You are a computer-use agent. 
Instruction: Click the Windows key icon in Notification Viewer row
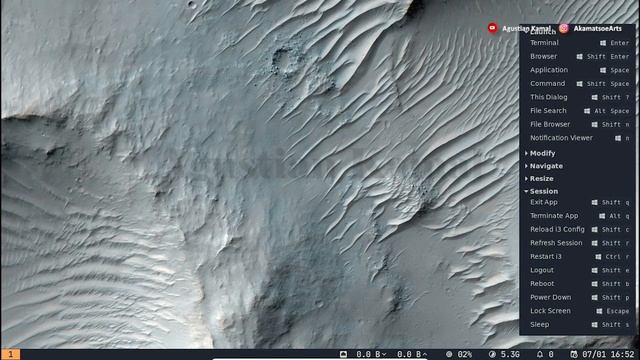tap(618, 138)
